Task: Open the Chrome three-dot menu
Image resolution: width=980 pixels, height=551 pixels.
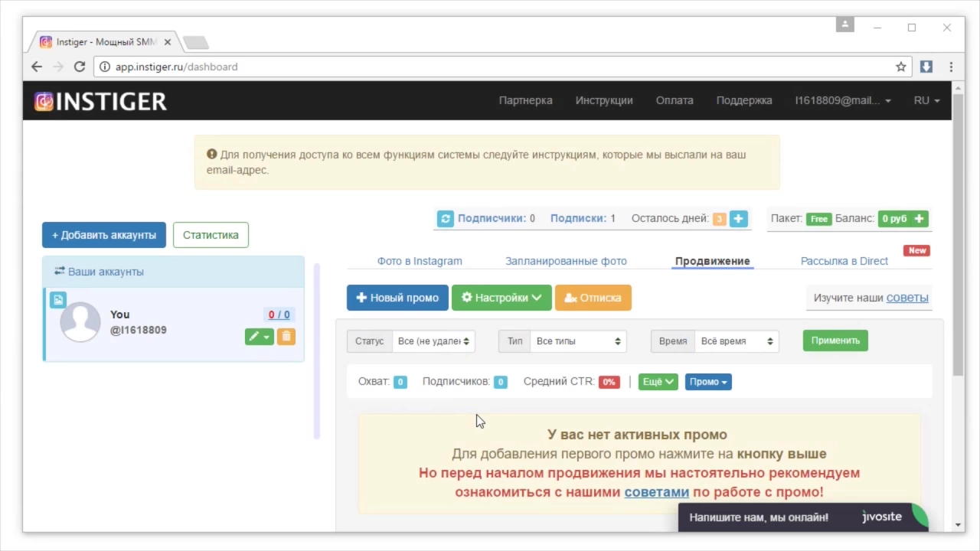Action: (951, 67)
